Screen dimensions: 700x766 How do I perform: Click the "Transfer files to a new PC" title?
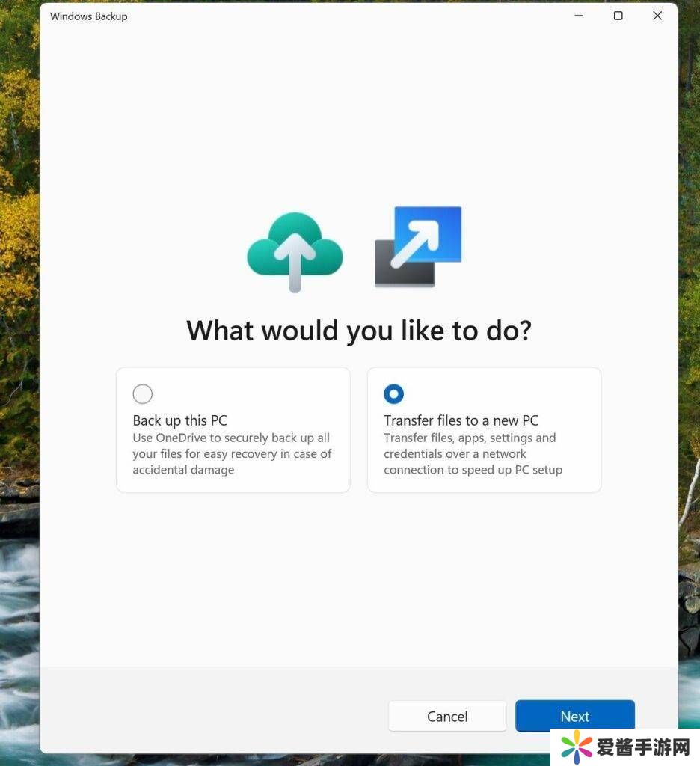click(x=461, y=420)
